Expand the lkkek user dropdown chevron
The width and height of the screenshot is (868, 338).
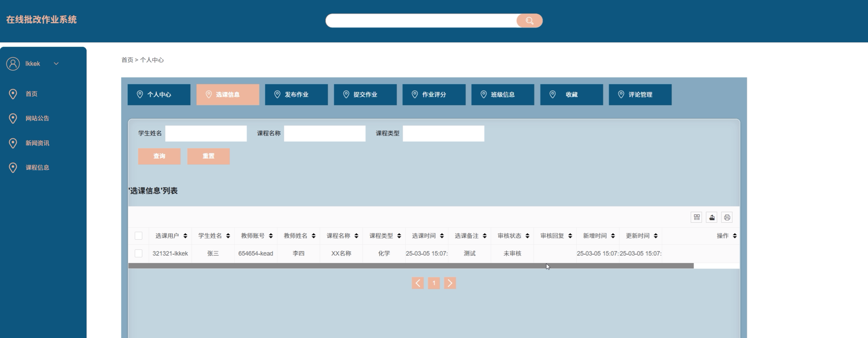click(x=56, y=64)
